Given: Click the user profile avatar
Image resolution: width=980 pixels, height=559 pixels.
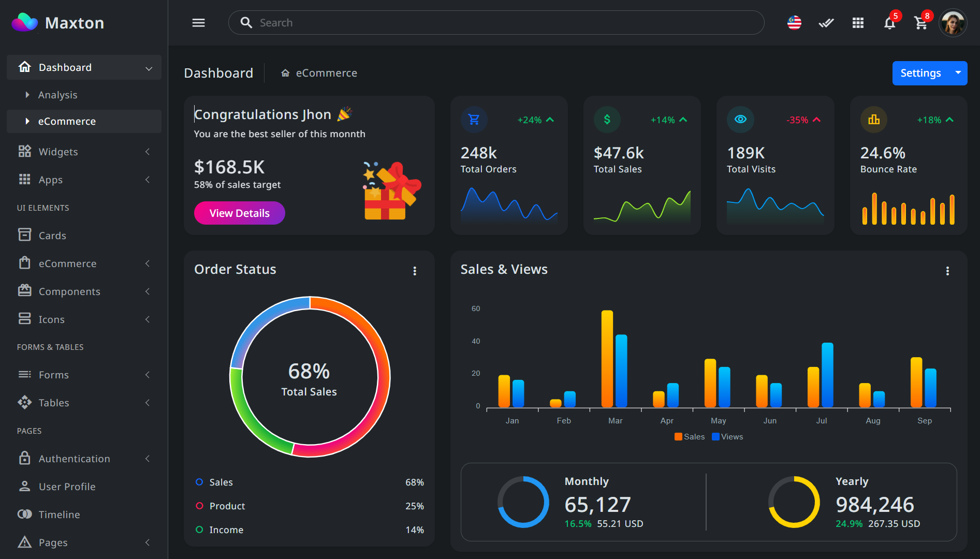Looking at the screenshot, I should point(953,23).
